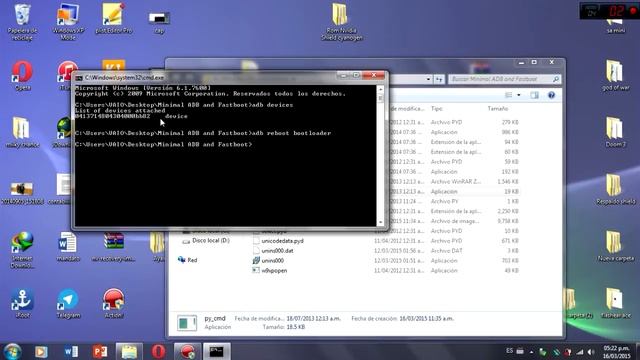Launch Telegram from the desktop

[x=68, y=303]
